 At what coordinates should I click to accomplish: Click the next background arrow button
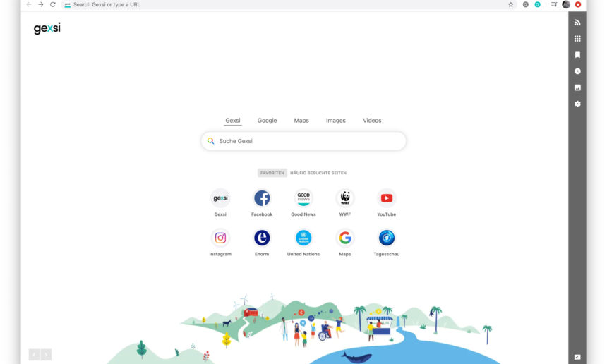coord(46,354)
